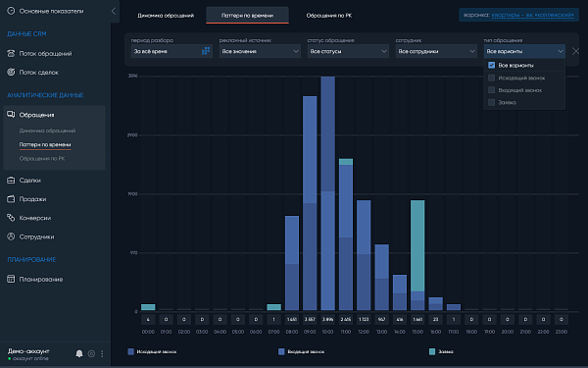This screenshot has width=588, height=368.
Task: Check the Заявка option
Action: [x=491, y=102]
